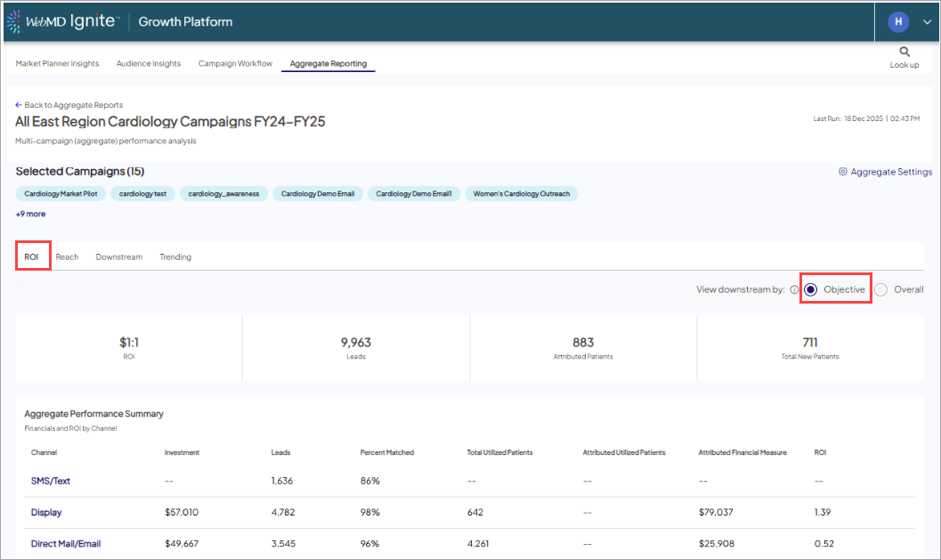Open the Trending tab
The height and width of the screenshot is (560, 941).
174,256
